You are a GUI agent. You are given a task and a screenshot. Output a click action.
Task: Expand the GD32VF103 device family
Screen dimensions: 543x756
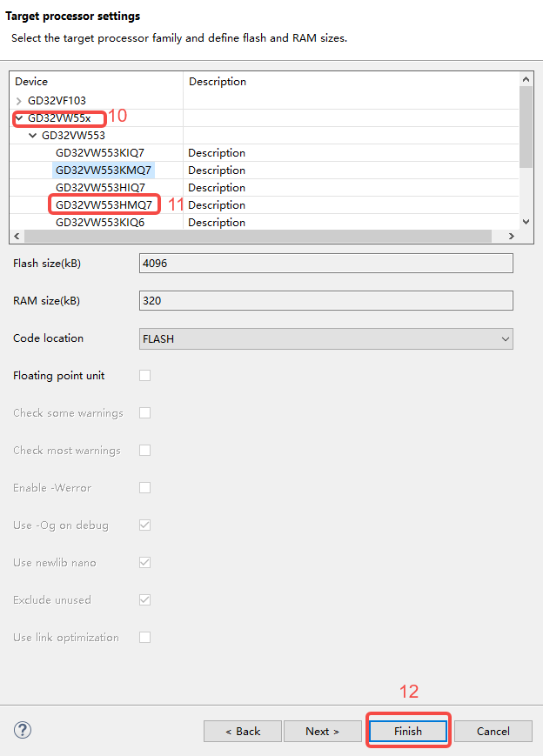click(x=19, y=101)
